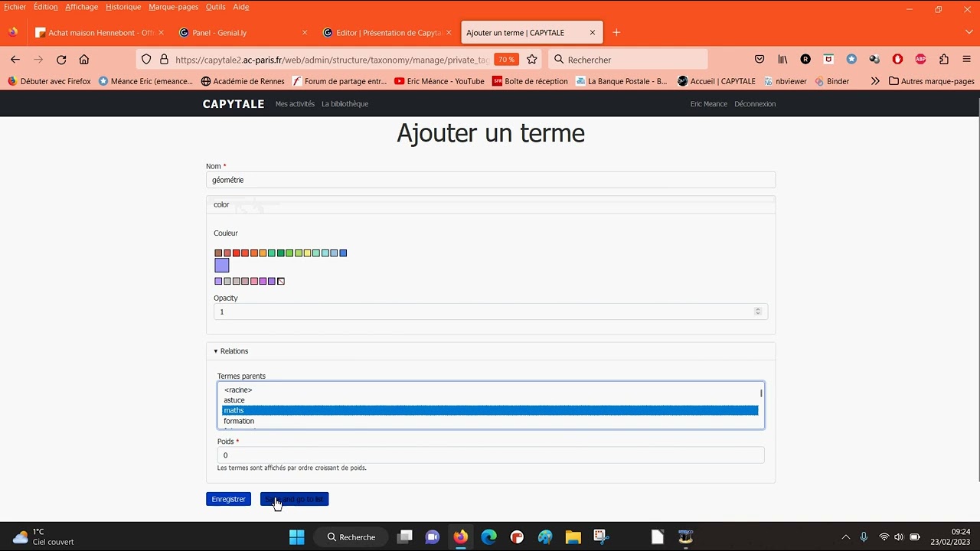Show the site padlock information
980x551 pixels.
coord(164,60)
